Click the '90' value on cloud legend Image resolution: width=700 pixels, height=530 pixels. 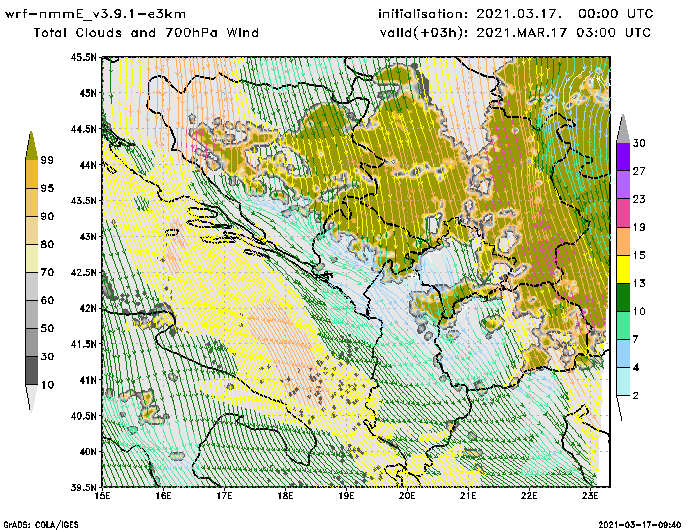(47, 216)
